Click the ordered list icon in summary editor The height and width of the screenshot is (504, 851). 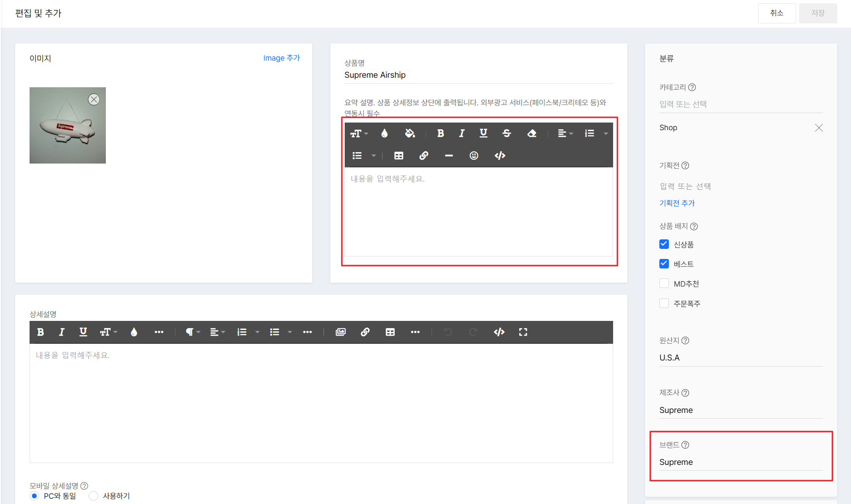pyautogui.click(x=590, y=134)
